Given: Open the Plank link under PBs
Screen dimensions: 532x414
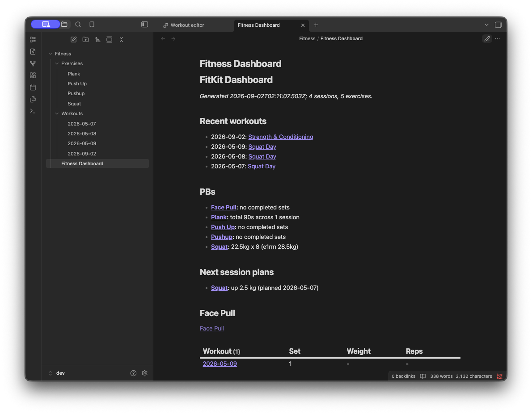Looking at the screenshot, I should [x=219, y=217].
